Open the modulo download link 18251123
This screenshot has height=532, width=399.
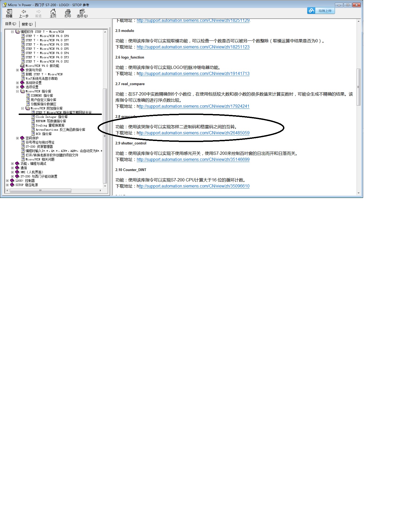click(193, 47)
